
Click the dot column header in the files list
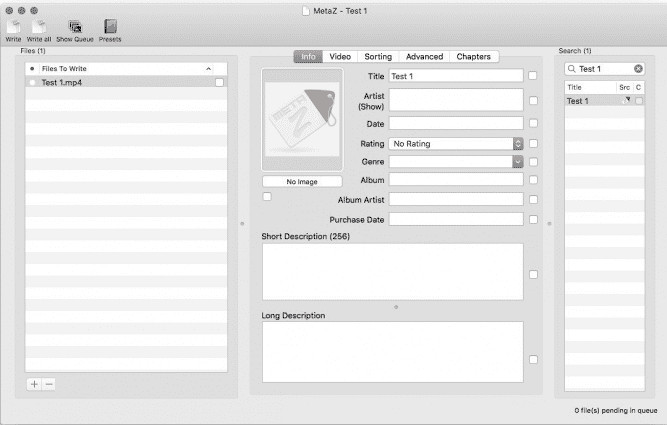tap(32, 69)
